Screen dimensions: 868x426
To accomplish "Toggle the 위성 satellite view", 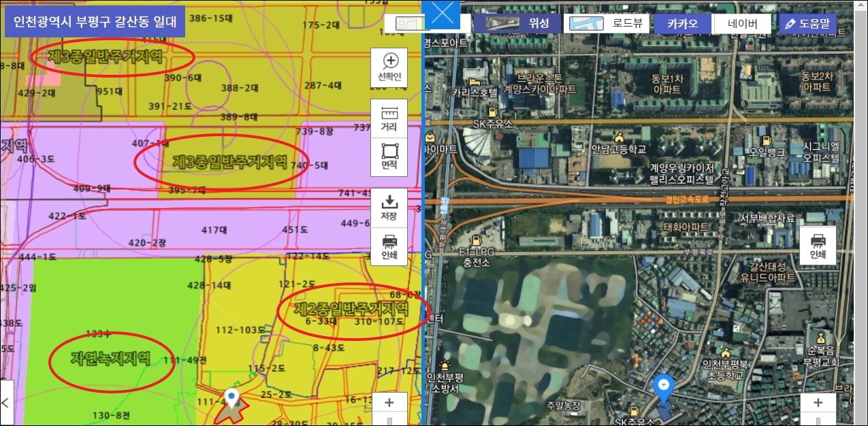I will (x=517, y=23).
